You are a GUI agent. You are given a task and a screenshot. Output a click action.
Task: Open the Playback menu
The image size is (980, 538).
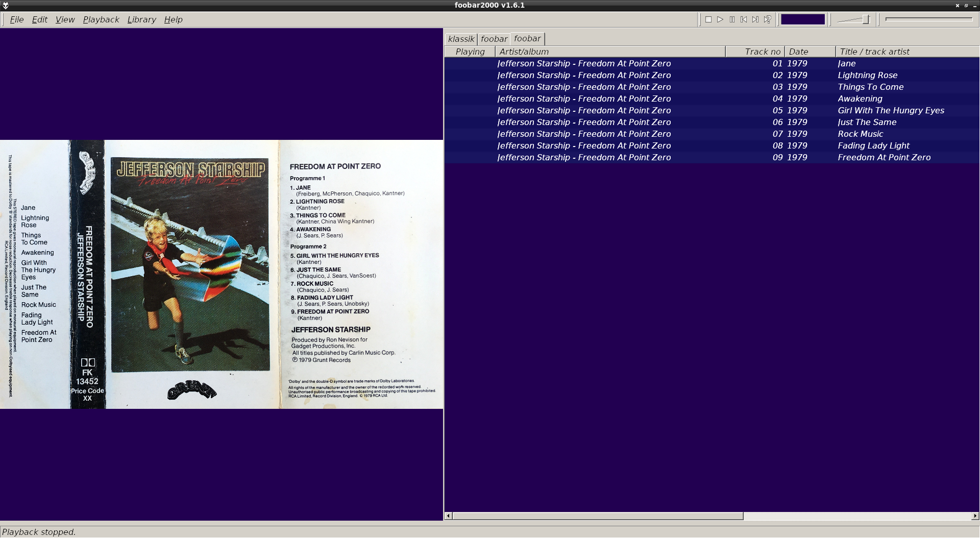point(101,19)
